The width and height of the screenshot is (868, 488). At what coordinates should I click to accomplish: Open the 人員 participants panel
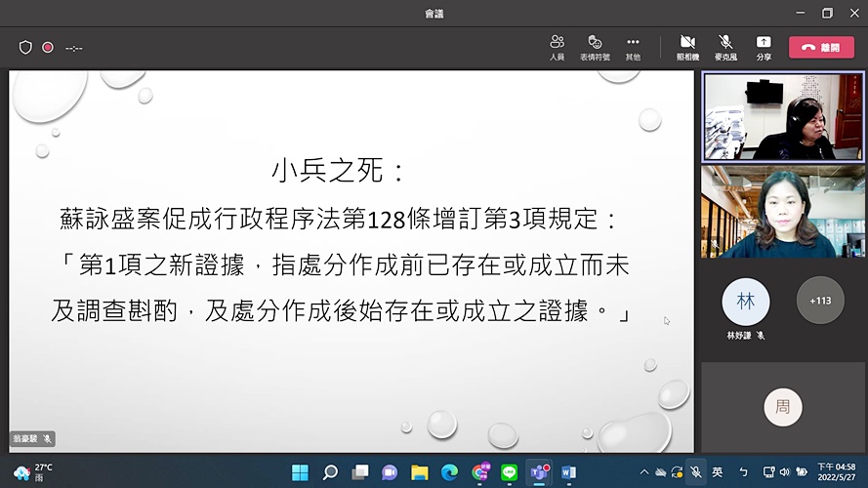click(x=557, y=47)
